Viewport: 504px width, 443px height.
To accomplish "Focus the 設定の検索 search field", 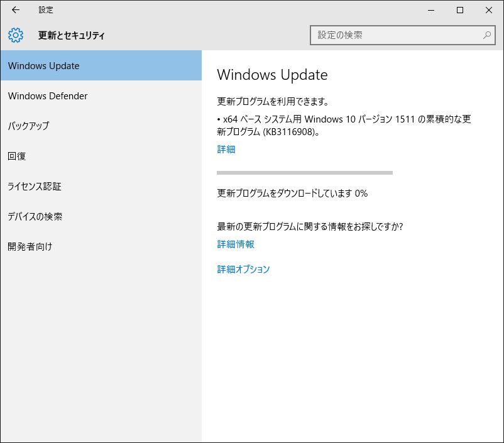I will (x=396, y=35).
